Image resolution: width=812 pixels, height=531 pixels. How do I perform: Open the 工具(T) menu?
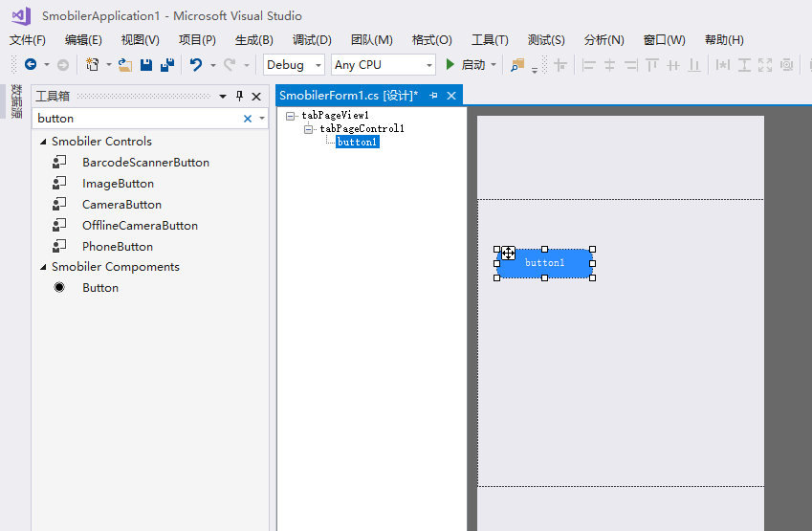pyautogui.click(x=490, y=40)
